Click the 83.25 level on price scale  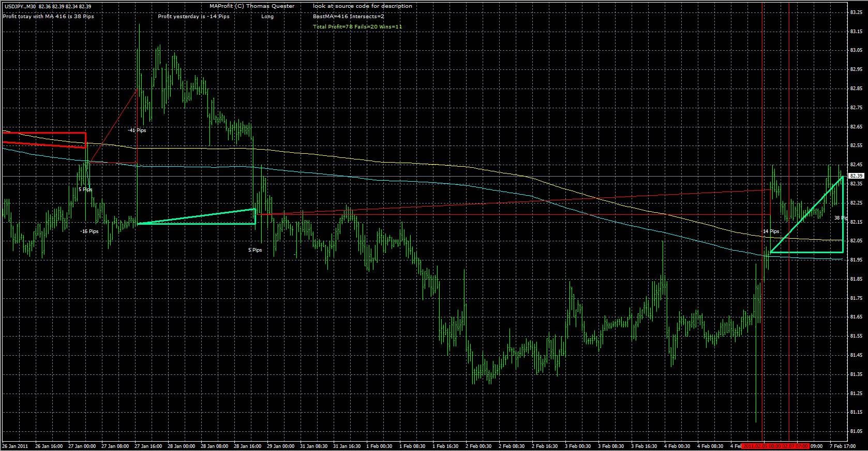pyautogui.click(x=856, y=12)
